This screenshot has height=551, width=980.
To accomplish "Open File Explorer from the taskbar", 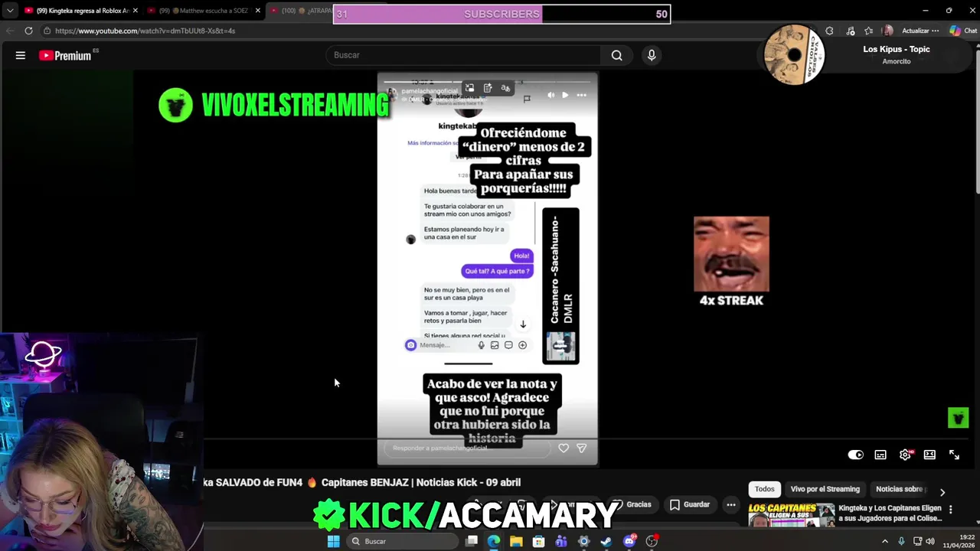I will (x=516, y=541).
